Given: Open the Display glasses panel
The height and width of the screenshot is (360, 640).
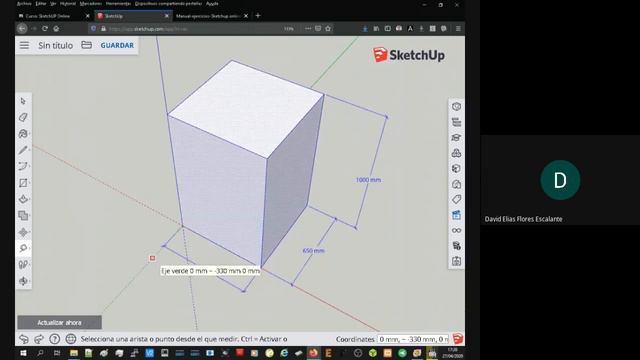Looking at the screenshot, I should pyautogui.click(x=456, y=231).
